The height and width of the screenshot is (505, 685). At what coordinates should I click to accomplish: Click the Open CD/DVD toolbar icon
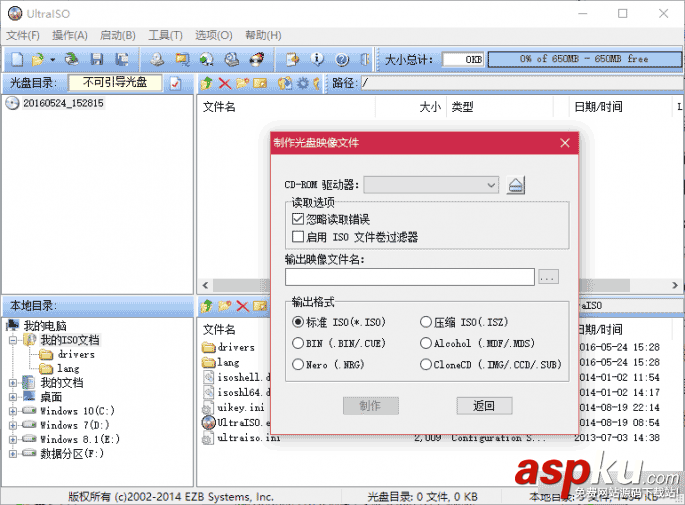(x=71, y=59)
